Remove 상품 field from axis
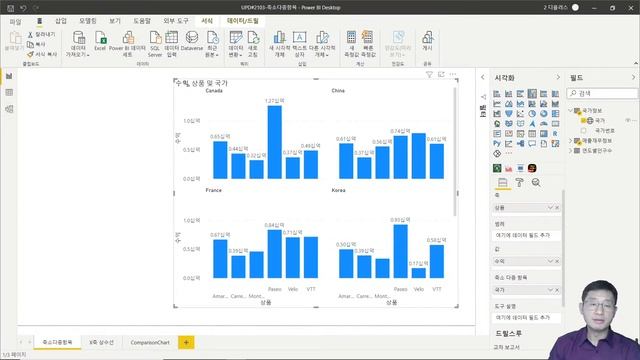Image resolution: width=640 pixels, height=360 pixels. (x=557, y=208)
